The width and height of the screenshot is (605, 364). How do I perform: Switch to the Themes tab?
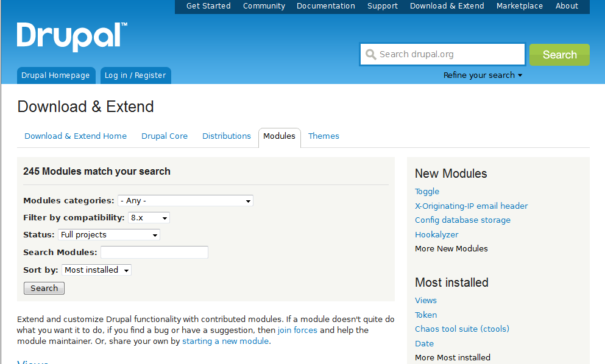[x=324, y=136]
